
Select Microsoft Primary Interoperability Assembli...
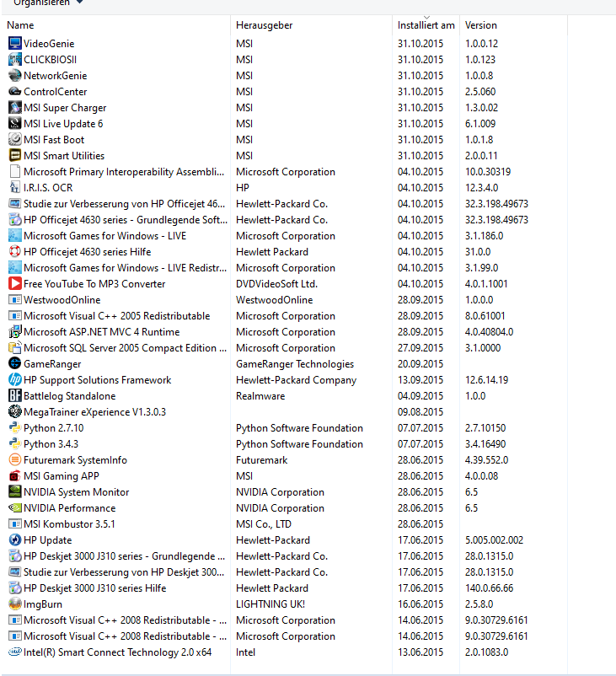(124, 172)
